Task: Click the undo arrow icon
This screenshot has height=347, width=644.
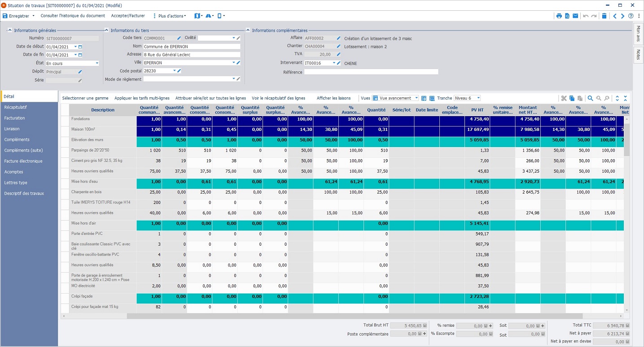Action: tap(586, 16)
